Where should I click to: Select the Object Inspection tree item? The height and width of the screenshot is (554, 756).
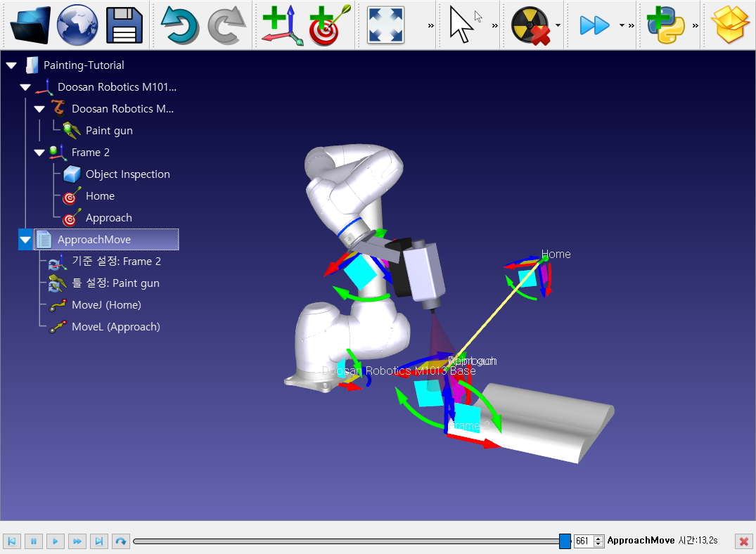pyautogui.click(x=127, y=174)
